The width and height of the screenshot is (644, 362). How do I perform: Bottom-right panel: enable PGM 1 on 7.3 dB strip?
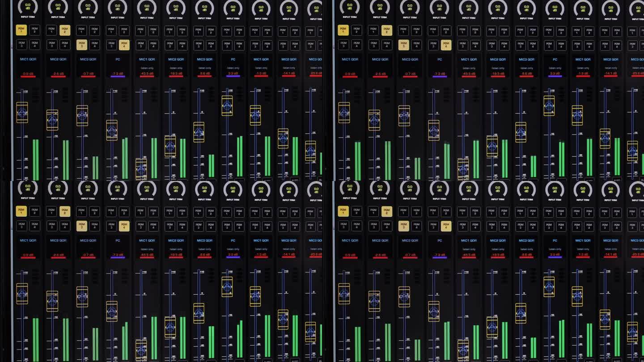coord(433,211)
